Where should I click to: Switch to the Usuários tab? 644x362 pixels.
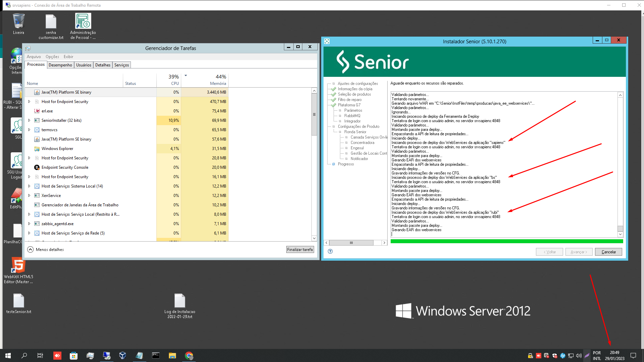tap(84, 65)
